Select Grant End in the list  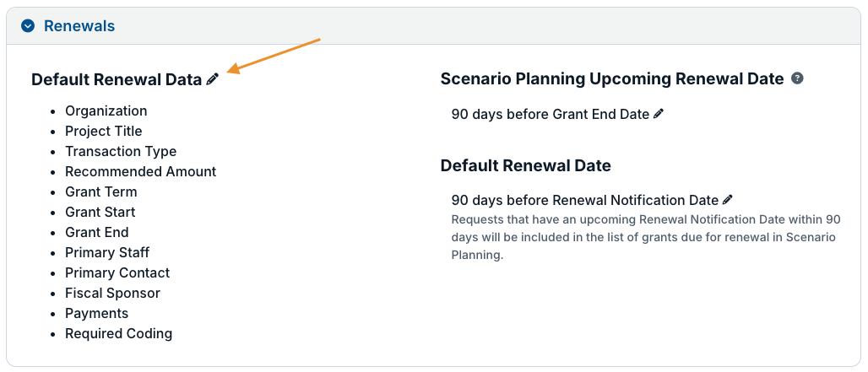(x=97, y=232)
